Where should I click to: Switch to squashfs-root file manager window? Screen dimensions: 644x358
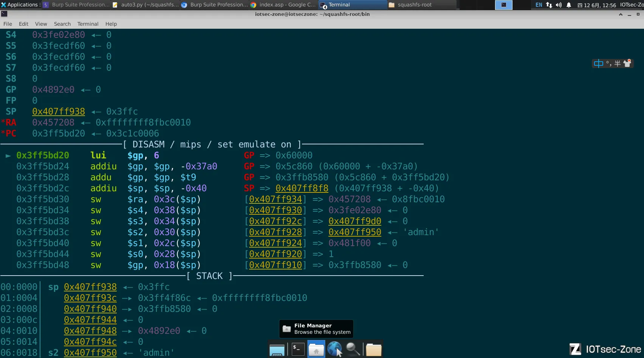click(x=422, y=5)
